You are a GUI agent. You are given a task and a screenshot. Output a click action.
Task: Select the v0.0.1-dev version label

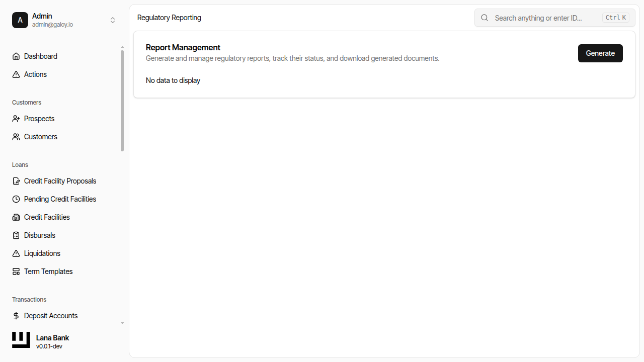(49, 346)
